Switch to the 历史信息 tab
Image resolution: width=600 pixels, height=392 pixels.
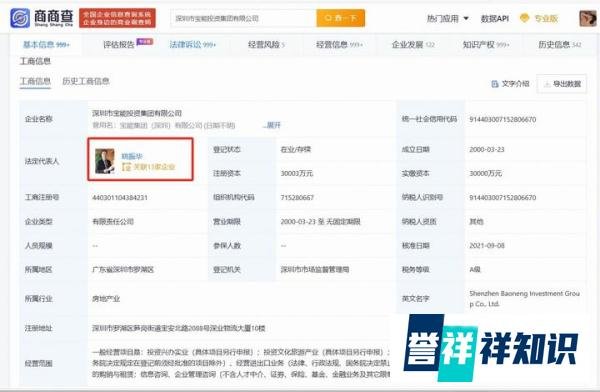559,45
